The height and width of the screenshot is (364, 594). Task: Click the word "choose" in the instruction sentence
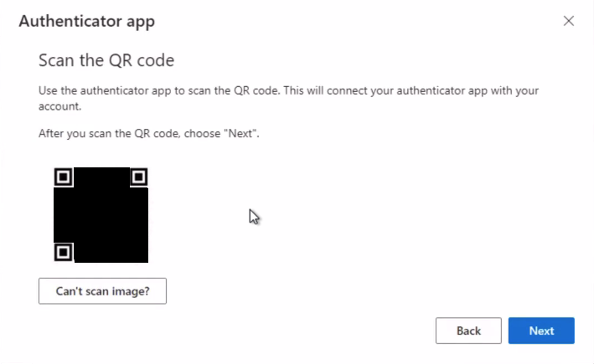pos(202,134)
